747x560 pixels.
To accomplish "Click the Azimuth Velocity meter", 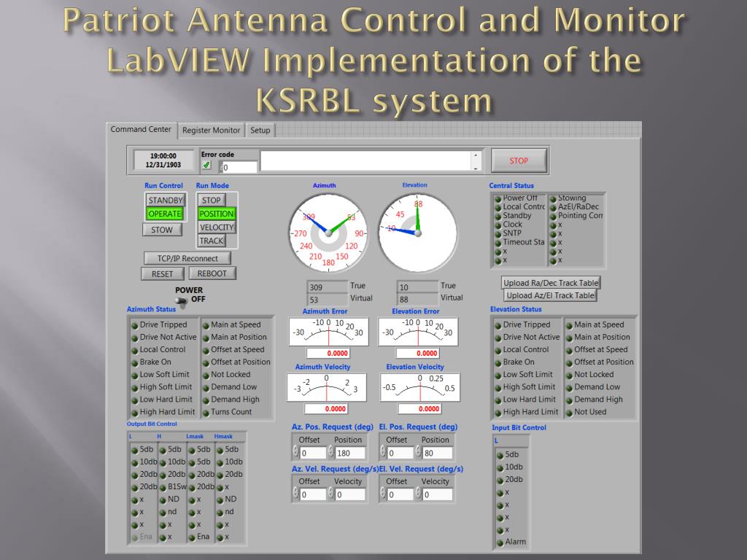I will 326,387.
